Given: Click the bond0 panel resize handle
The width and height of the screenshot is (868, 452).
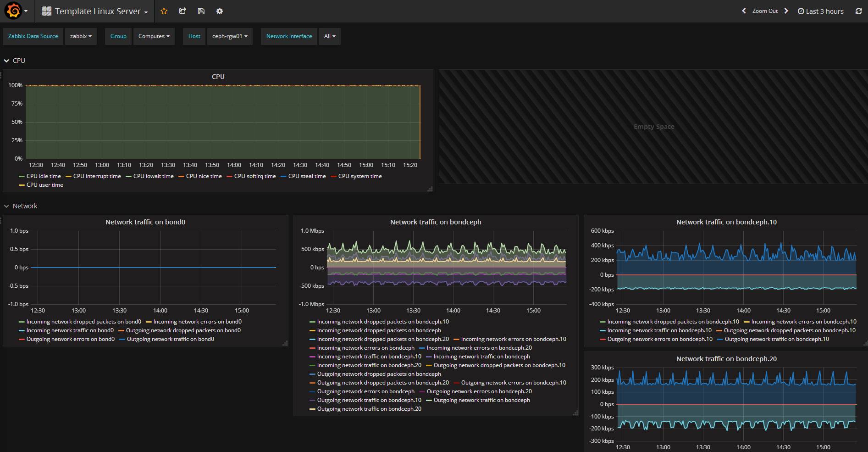Looking at the screenshot, I should point(285,343).
